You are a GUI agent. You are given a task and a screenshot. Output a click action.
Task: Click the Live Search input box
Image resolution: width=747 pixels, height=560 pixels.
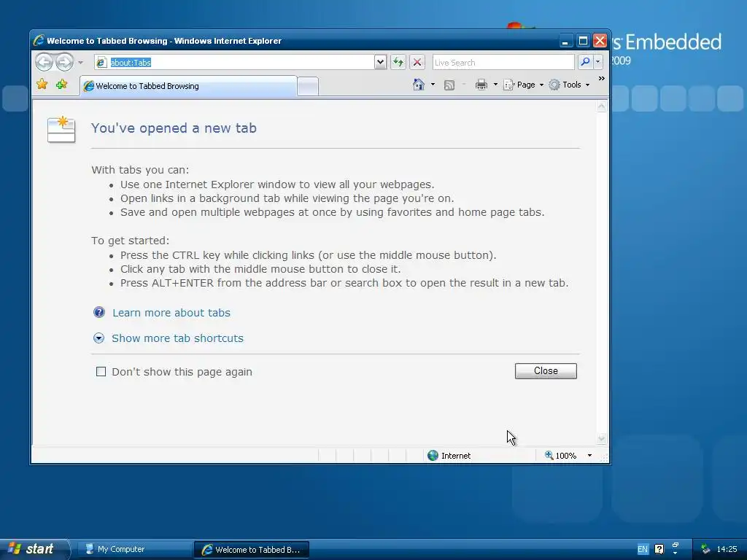click(503, 63)
